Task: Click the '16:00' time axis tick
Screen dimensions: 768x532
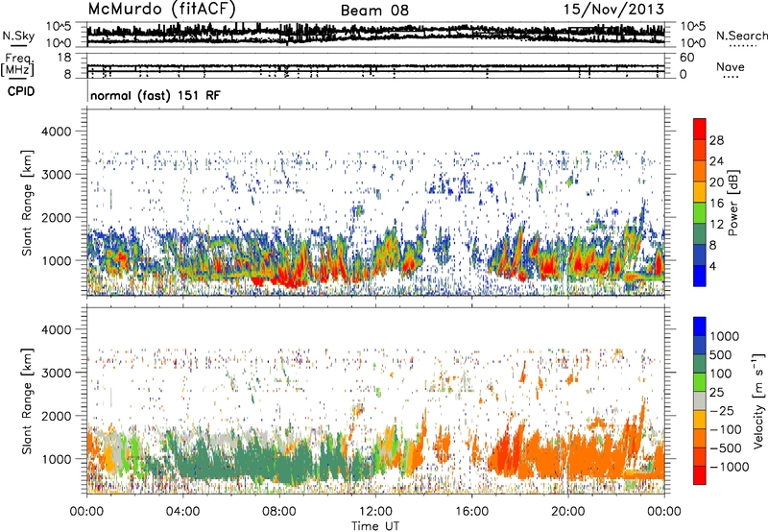Action: pyautogui.click(x=471, y=512)
